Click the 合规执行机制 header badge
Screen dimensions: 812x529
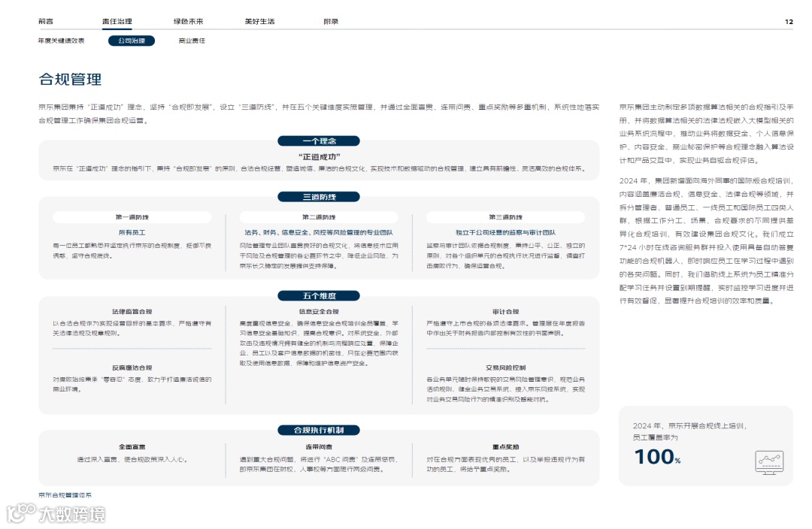click(x=319, y=430)
